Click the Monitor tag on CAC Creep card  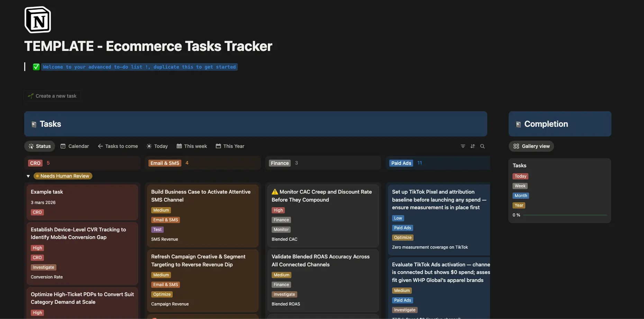tap(281, 230)
